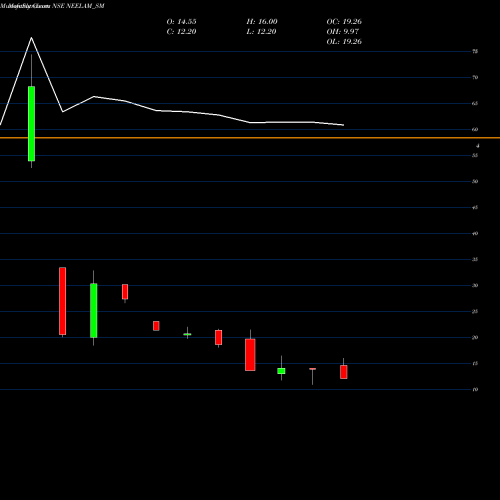The height and width of the screenshot is (500, 500).
Task: Select the close value C: 12.20
Action: (x=181, y=32)
